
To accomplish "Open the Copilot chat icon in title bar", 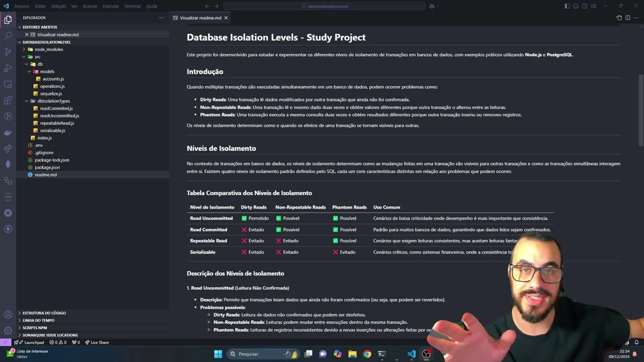I will (x=432, y=6).
